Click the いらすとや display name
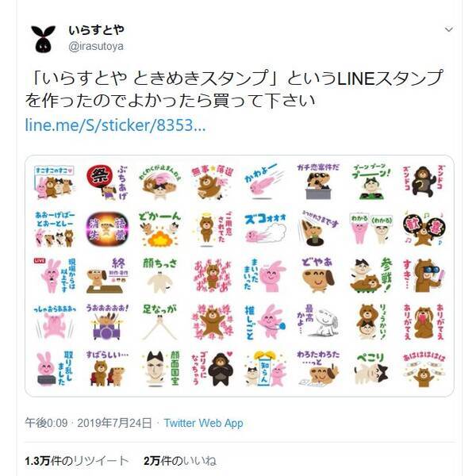Viewport: 476px width, 476px height. coord(96,30)
